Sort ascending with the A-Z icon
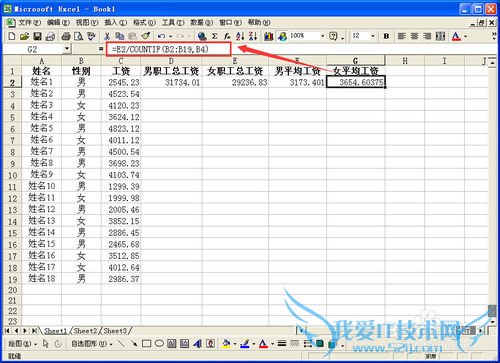This screenshot has height=363, width=500. (x=240, y=36)
